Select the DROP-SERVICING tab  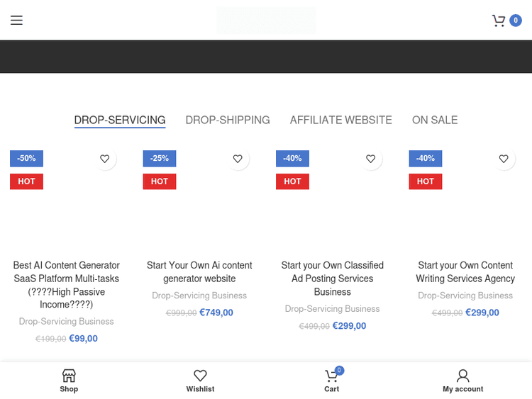(x=120, y=120)
